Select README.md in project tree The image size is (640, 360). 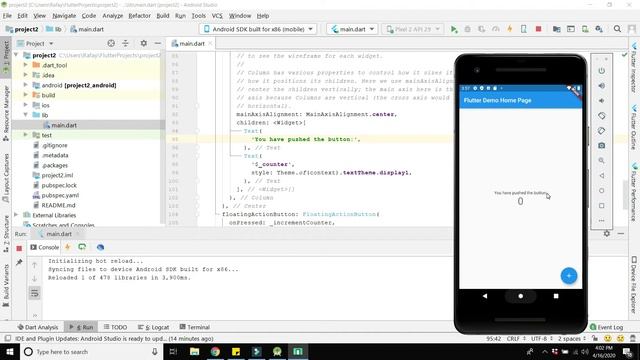coord(58,205)
